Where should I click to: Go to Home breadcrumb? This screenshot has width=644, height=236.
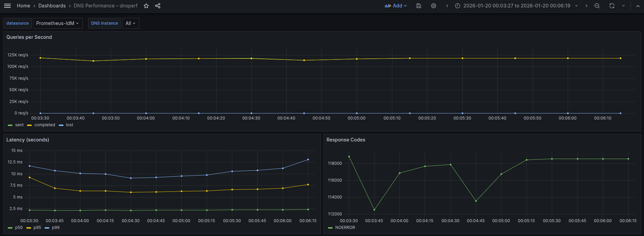pyautogui.click(x=23, y=6)
